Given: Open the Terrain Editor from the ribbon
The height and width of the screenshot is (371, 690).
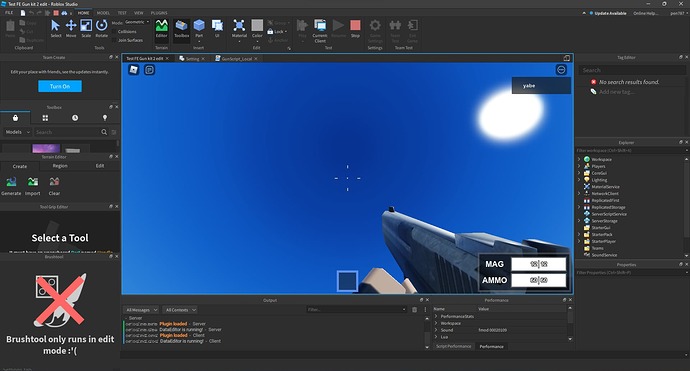Looking at the screenshot, I should coord(161,28).
